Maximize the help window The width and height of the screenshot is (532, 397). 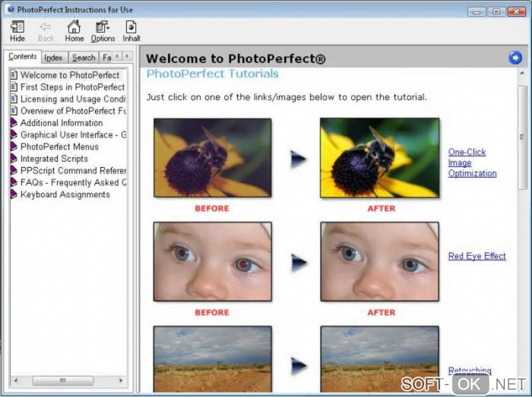pos(496,12)
